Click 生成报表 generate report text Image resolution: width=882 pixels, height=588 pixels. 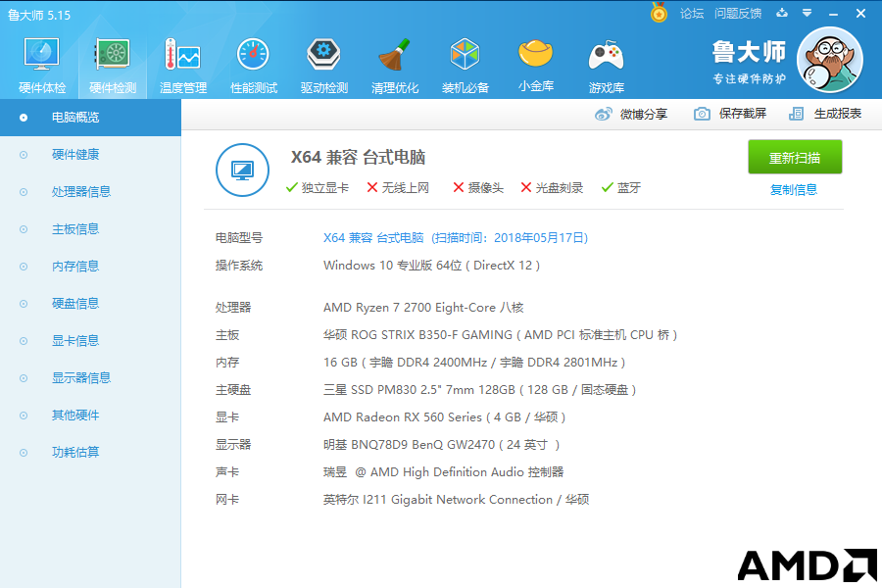(x=838, y=114)
